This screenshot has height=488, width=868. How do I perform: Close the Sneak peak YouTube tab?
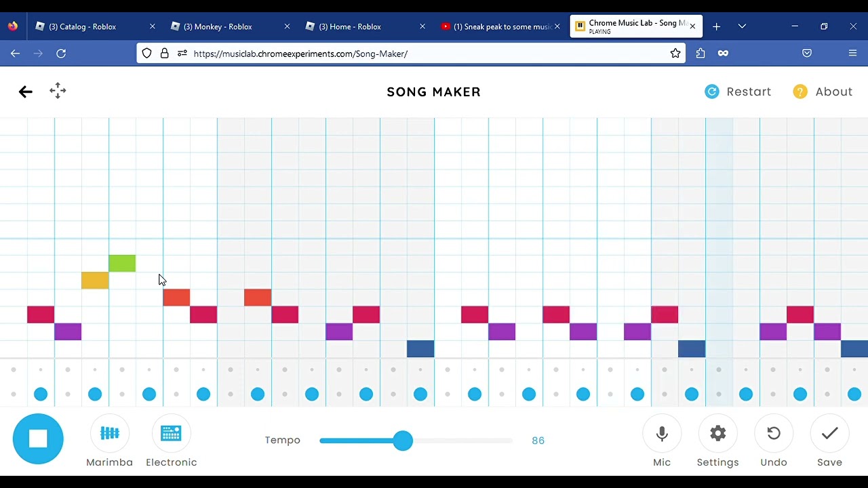[x=557, y=26]
